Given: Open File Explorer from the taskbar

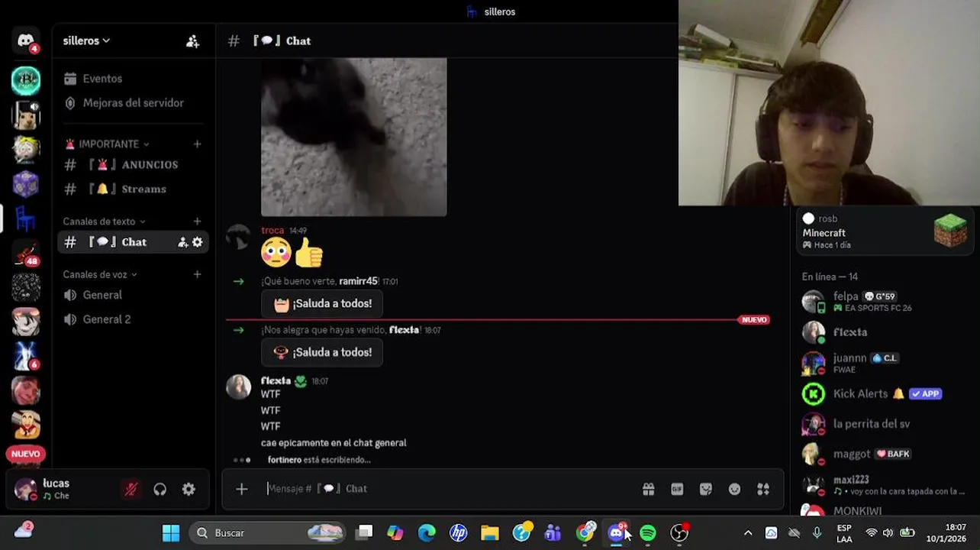Looking at the screenshot, I should tap(490, 533).
